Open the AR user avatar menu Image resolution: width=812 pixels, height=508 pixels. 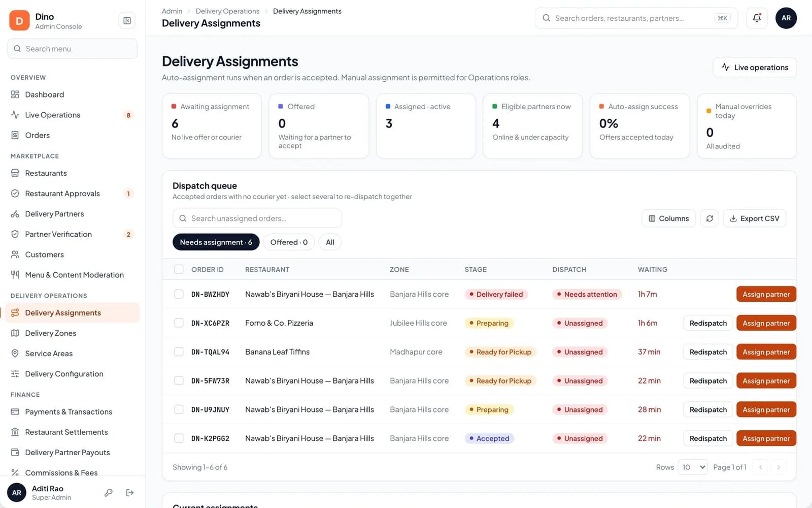(x=786, y=18)
